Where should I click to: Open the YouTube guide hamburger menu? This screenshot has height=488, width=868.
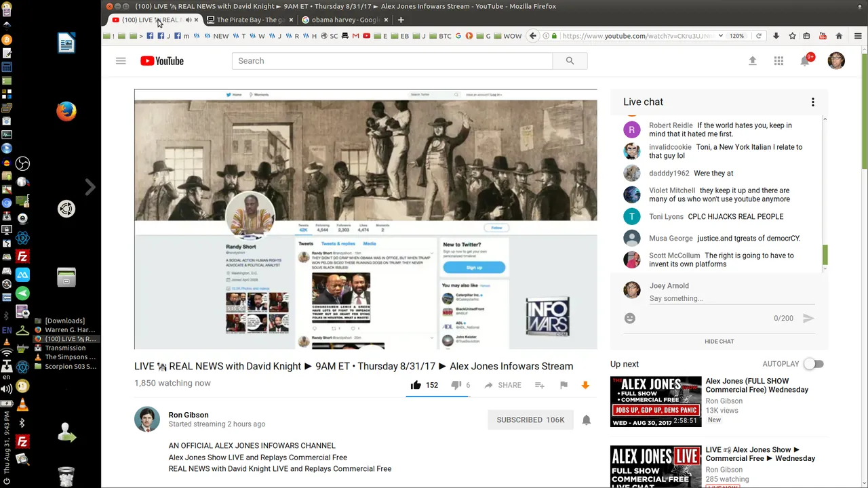point(121,61)
